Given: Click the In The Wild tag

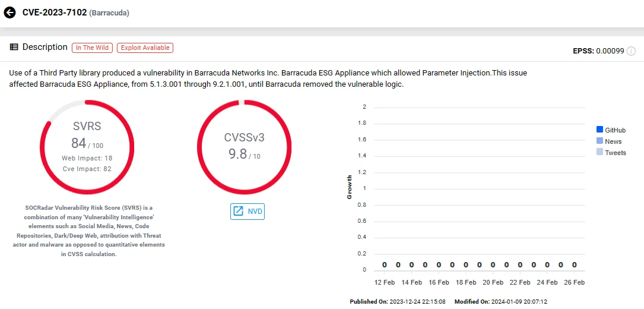Looking at the screenshot, I should (x=93, y=48).
